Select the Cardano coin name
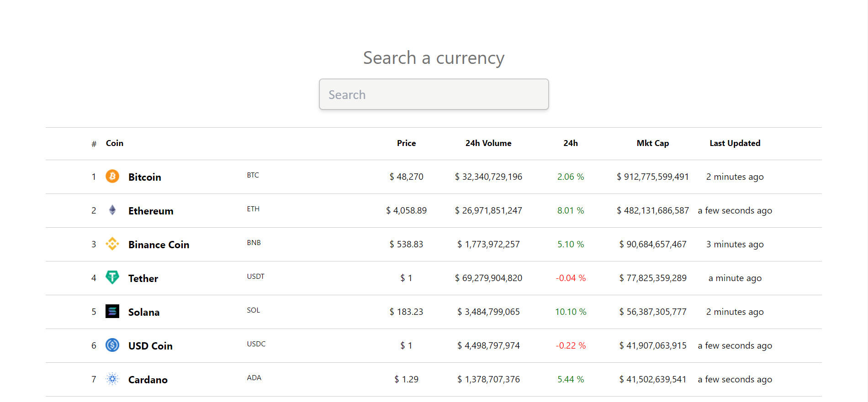This screenshot has width=868, height=402. coord(148,380)
